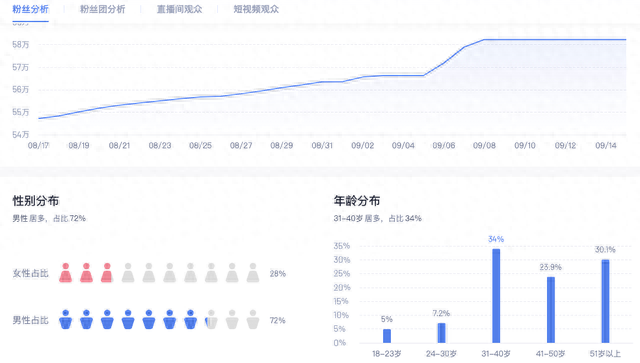Click first blue male figure icon
640x363 pixels.
coord(65,319)
